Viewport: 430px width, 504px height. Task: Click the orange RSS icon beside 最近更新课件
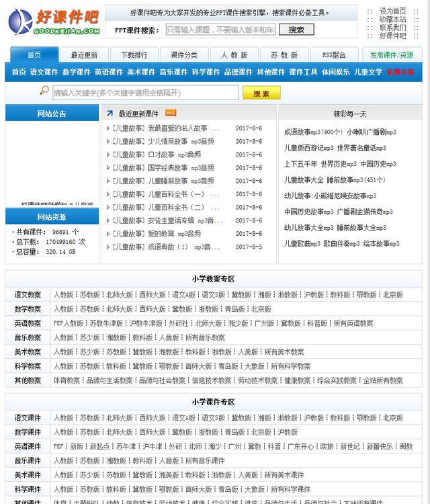pyautogui.click(x=171, y=113)
